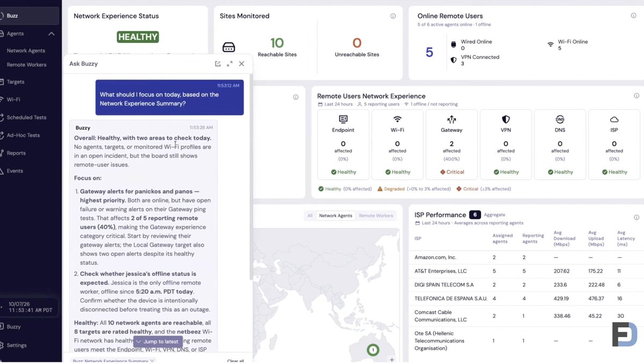Click Clear all in Buzzy chat
Screen dimensions: 644x364
point(235,361)
